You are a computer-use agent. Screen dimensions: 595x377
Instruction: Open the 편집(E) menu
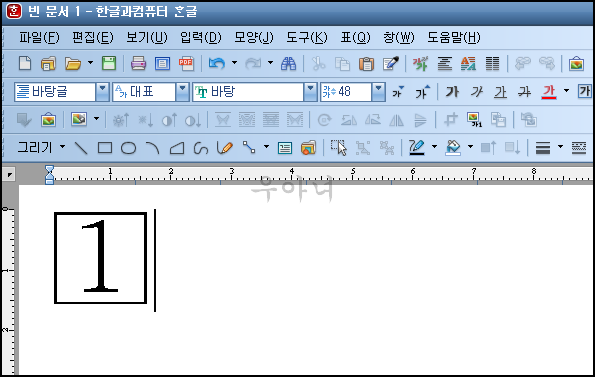click(93, 37)
